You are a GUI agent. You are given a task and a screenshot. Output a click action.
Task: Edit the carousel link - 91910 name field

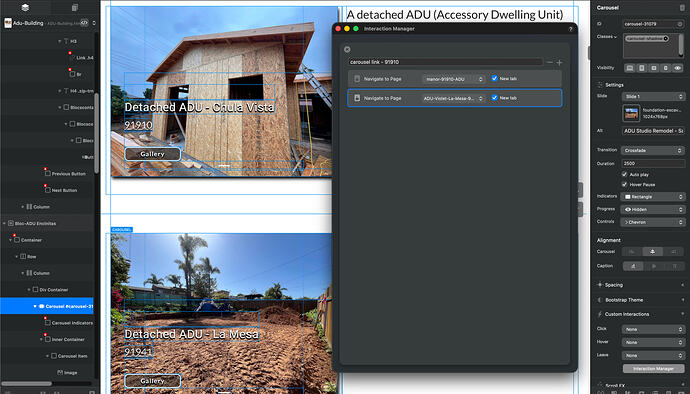[445, 62]
